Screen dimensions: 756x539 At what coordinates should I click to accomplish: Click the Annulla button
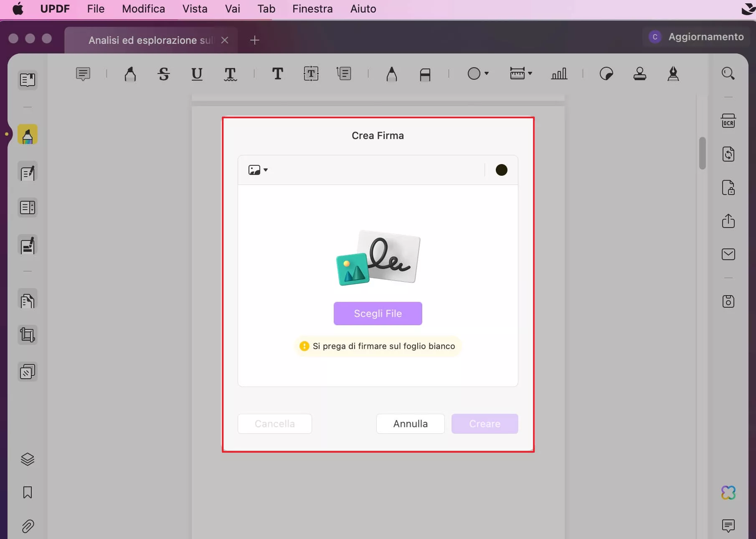click(x=410, y=424)
